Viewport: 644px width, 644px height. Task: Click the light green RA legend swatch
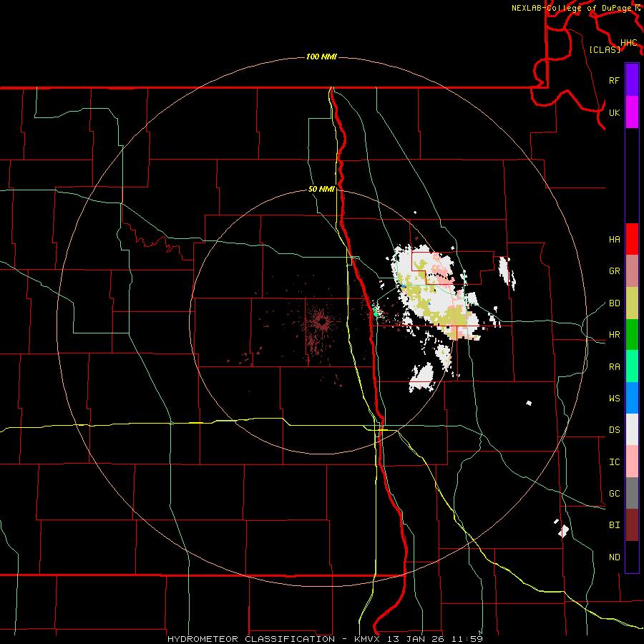[x=632, y=366]
